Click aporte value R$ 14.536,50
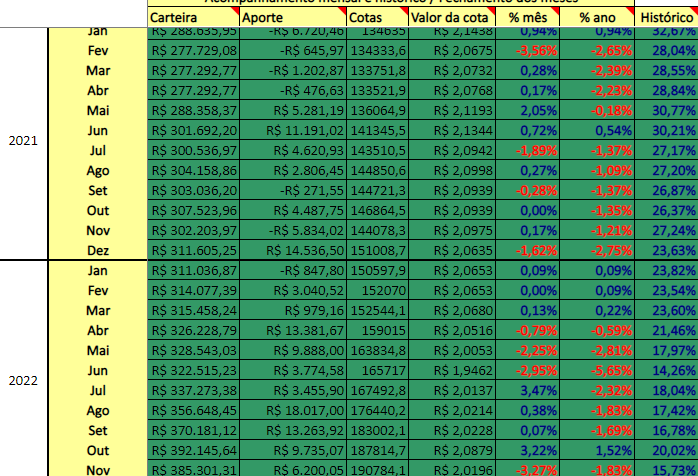The image size is (698, 476). point(293,251)
